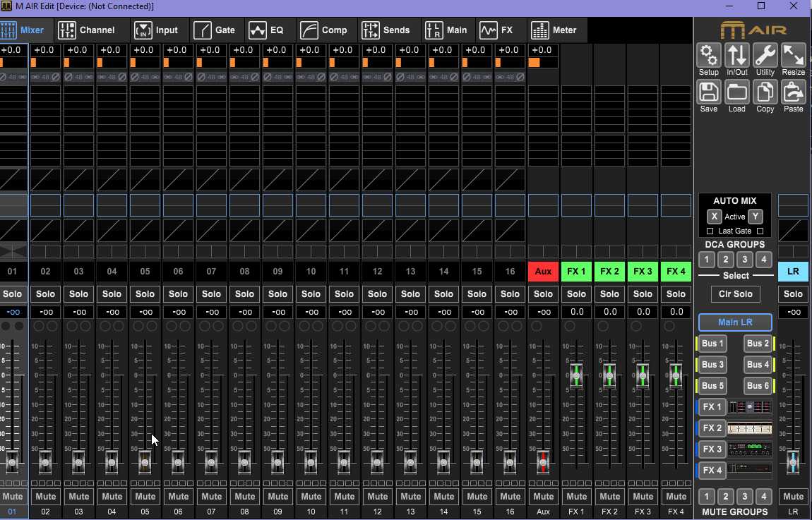Save the scene with the Save disk icon
Viewport: 812px width, 520px height.
point(708,92)
